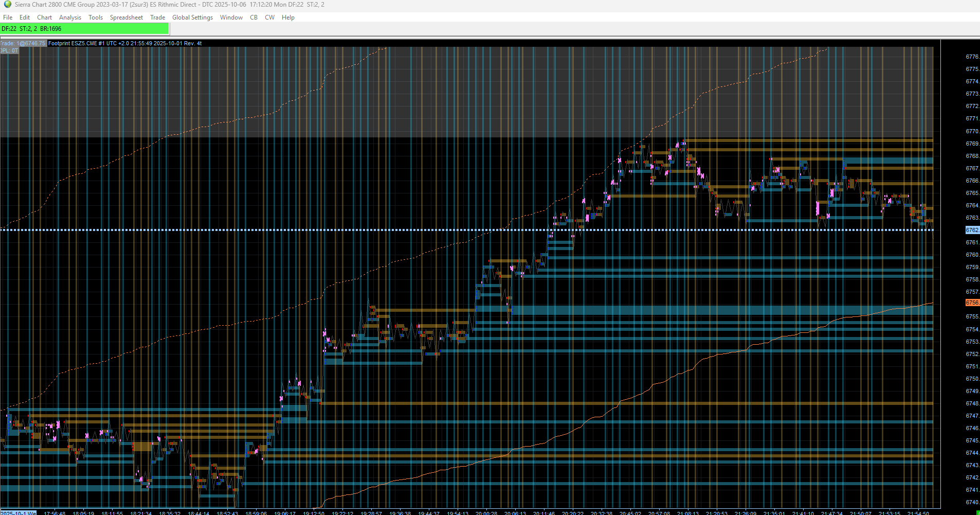Click the Trade: 1@6746.75 position label
Viewport: 980px width, 515px height.
click(23, 44)
